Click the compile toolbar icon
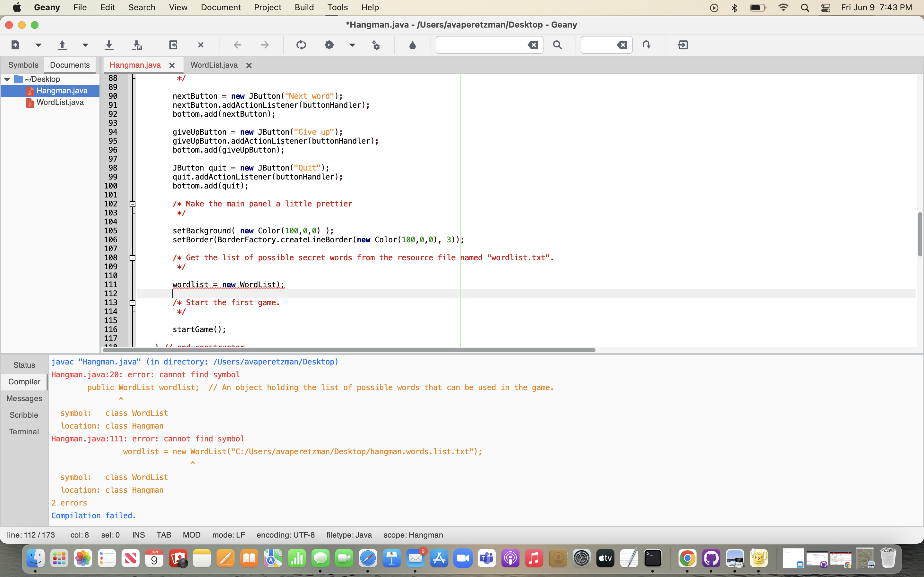Screen dimensions: 924x577 click(301, 45)
